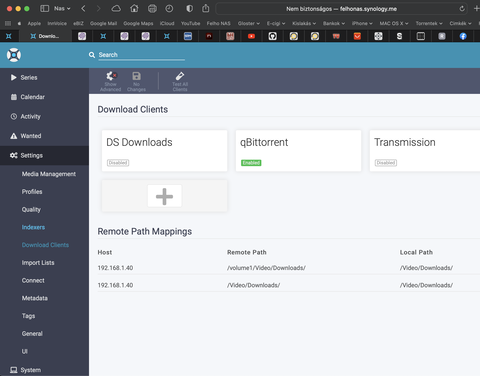480x376 pixels.
Task: Go to General settings
Action: 32,334
